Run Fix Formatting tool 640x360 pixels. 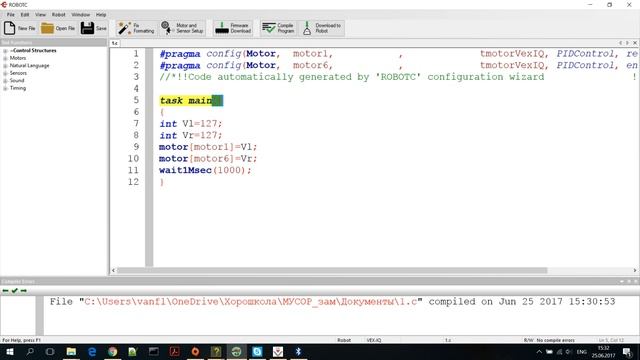[136, 28]
